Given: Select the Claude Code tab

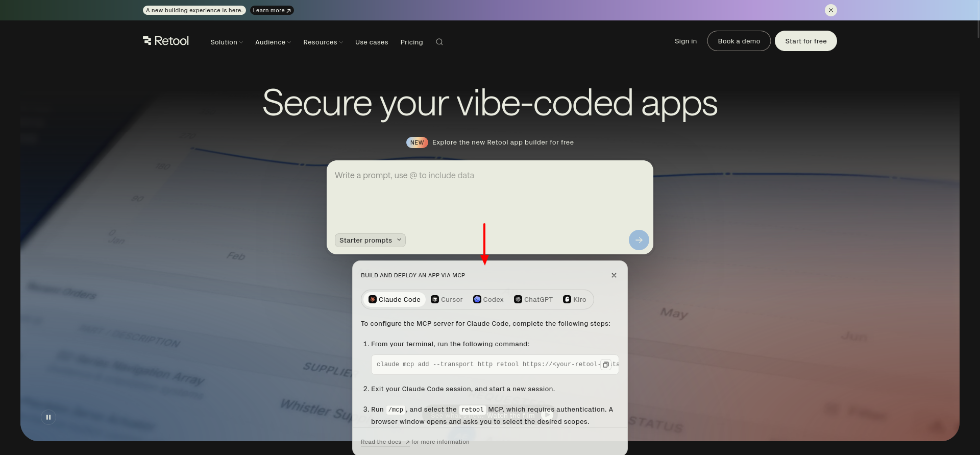Looking at the screenshot, I should (x=395, y=300).
